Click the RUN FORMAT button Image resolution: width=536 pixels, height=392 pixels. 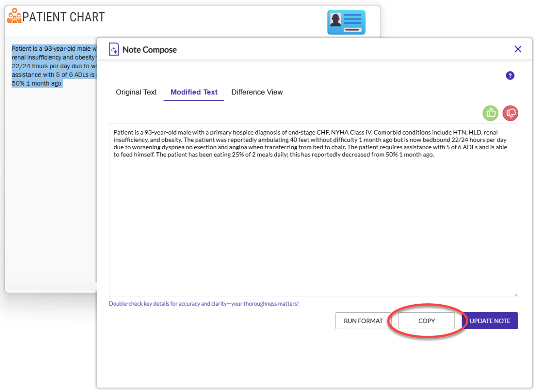pos(363,321)
